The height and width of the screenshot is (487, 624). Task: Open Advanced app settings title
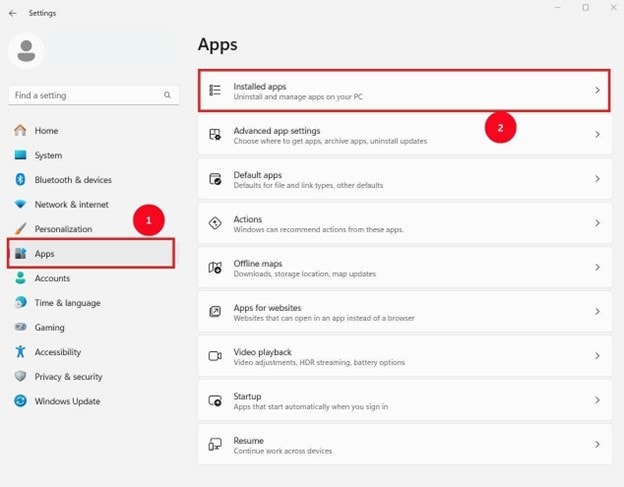click(277, 131)
